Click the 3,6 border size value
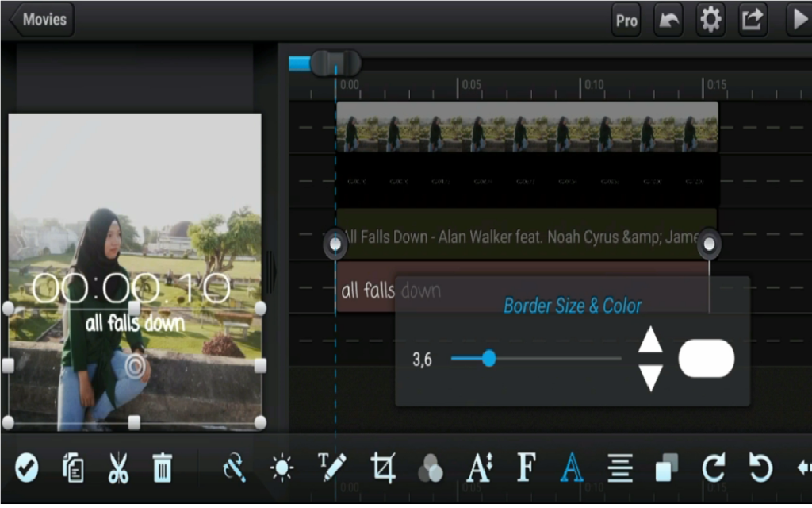 coord(422,359)
